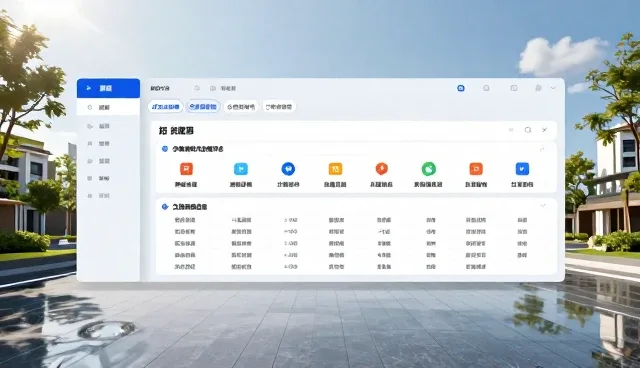Select the blue highlighted sidebar header item
This screenshot has height=368, width=640.
point(108,88)
